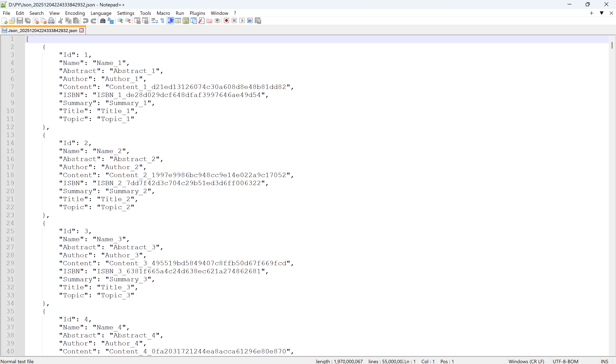Open the tab list dropdown triangle
Screen dimensions: 616x364
point(601,13)
